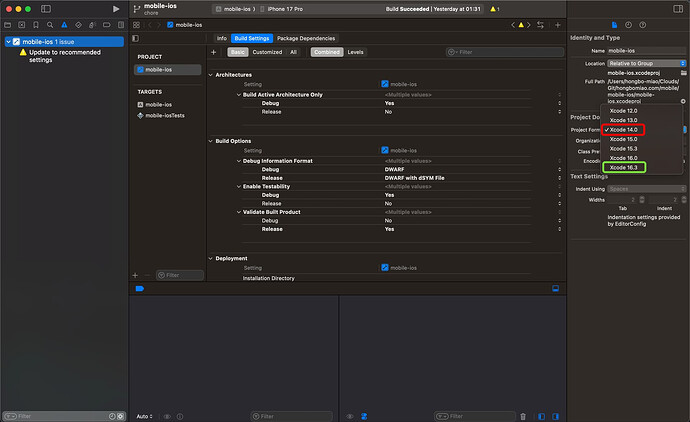Select the All settings filter toggle
Viewport: 690px width, 422px height.
click(293, 52)
